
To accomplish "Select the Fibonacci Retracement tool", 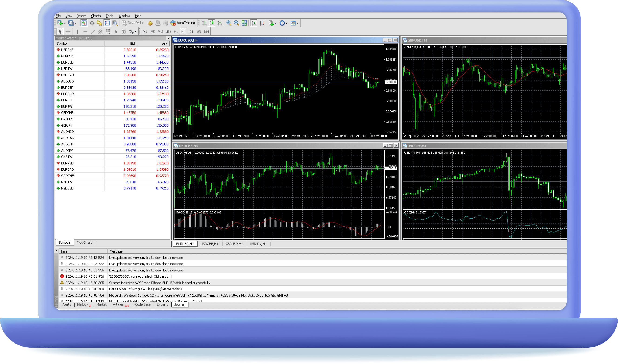I will coord(108,32).
